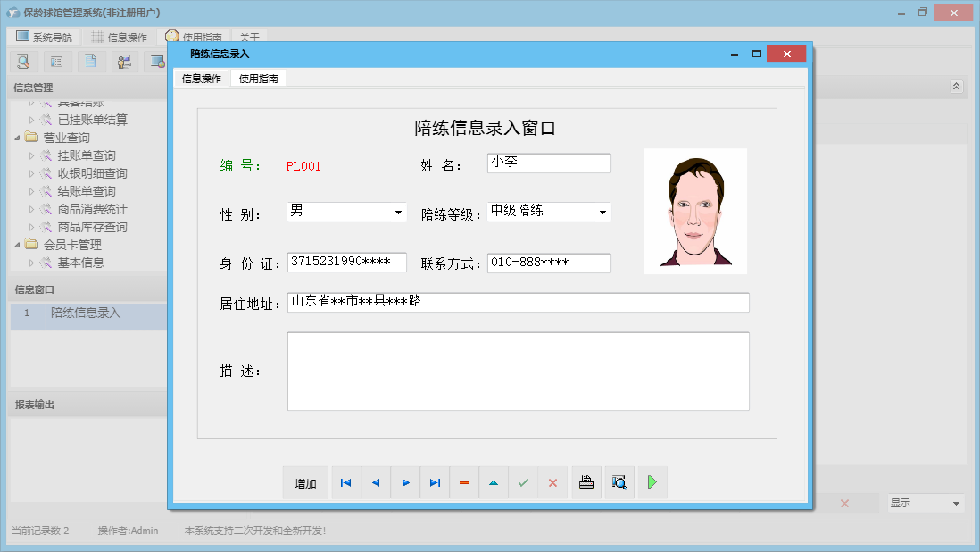This screenshot has height=552, width=980.
Task: Open the 性别 gender dropdown
Action: [x=399, y=211]
